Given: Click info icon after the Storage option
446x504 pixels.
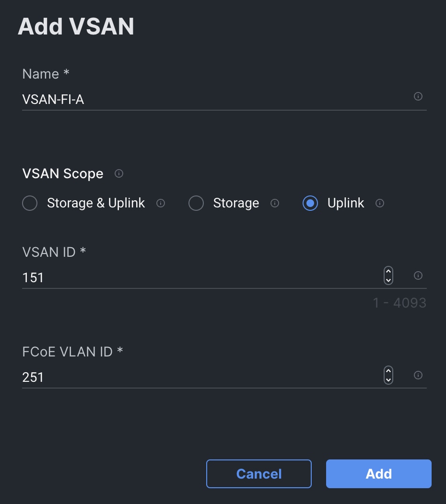Looking at the screenshot, I should click(275, 203).
